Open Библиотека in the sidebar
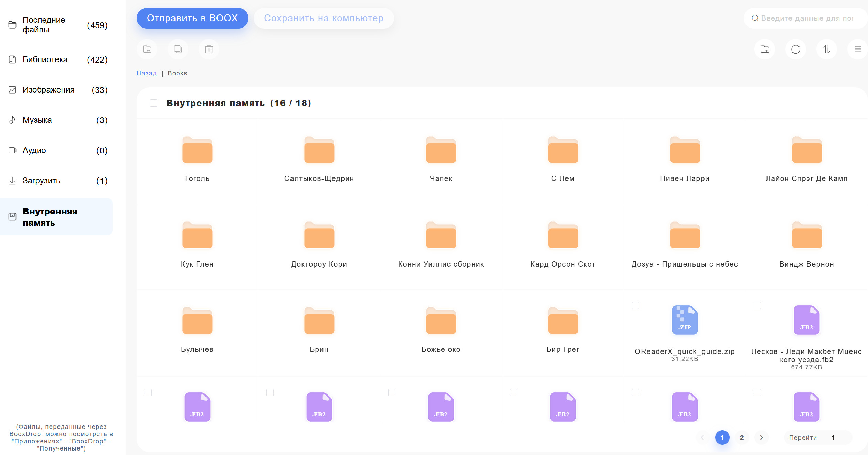The image size is (868, 455). tap(45, 59)
